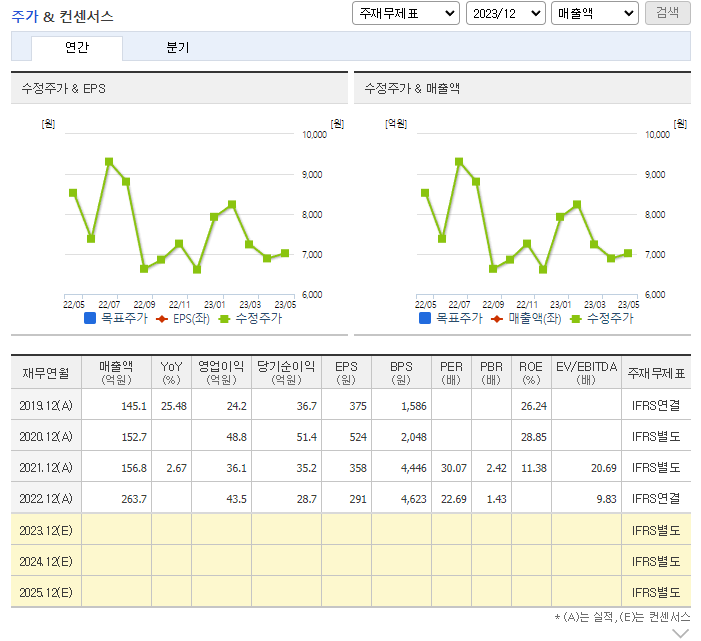
Task: Click the PBR (배) column header
Action: click(491, 372)
